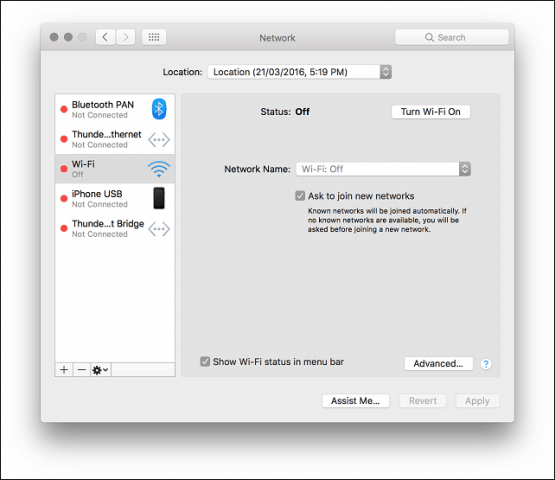Open the Advanced... settings button
This screenshot has width=555, height=480.
pyautogui.click(x=439, y=364)
